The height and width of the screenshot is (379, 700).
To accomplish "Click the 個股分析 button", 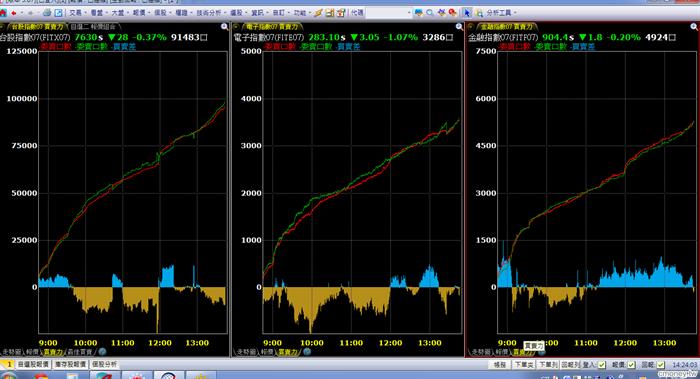I will pos(104,365).
